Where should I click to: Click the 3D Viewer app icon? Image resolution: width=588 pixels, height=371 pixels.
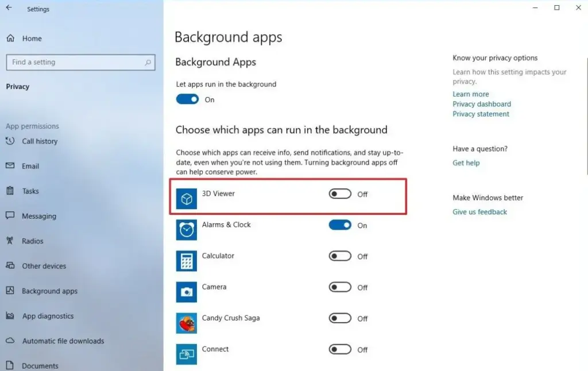click(x=187, y=199)
